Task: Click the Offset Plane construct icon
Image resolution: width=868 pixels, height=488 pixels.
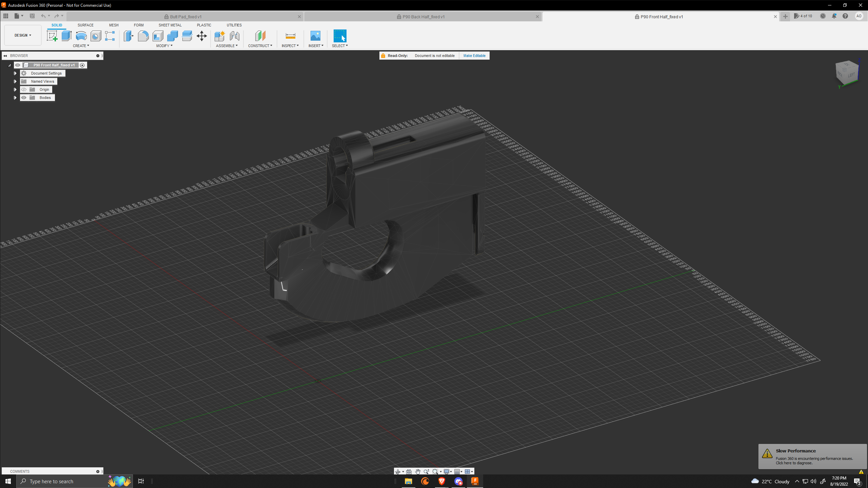Action: pos(260,36)
